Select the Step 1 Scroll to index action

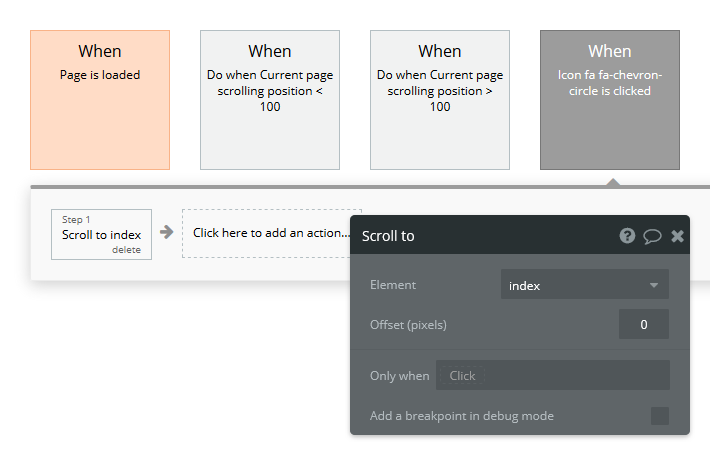[101, 234]
